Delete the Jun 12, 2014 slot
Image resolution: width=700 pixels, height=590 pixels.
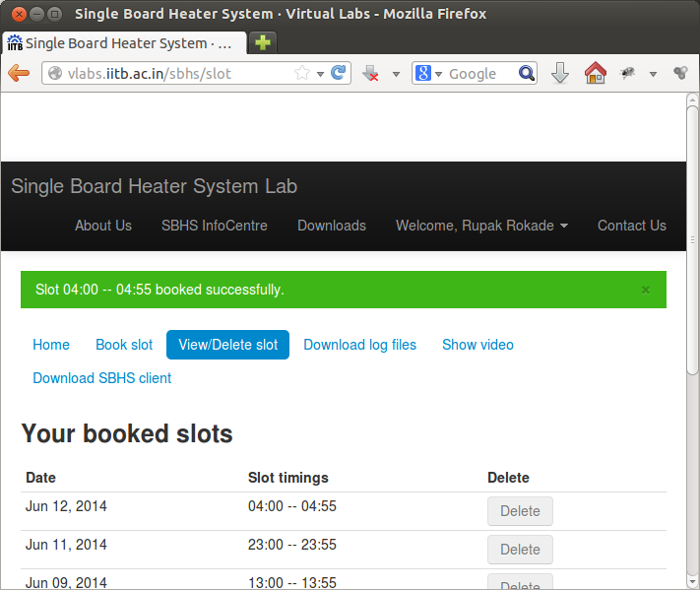[x=520, y=511]
